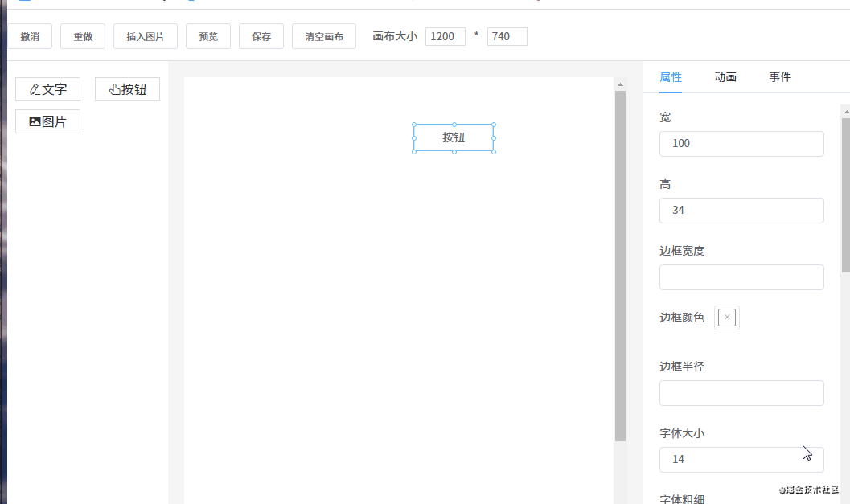The image size is (850, 504).
Task: Click top-right resize handle of 按钮
Action: 494,125
